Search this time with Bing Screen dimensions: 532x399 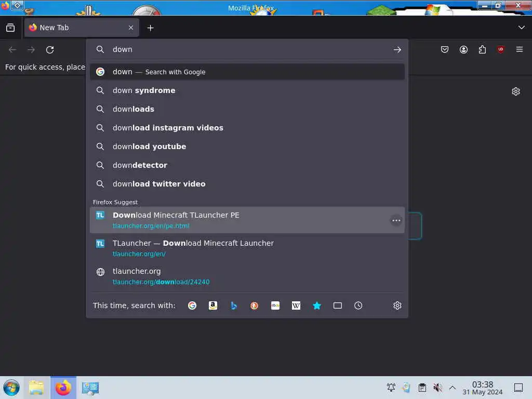(233, 305)
